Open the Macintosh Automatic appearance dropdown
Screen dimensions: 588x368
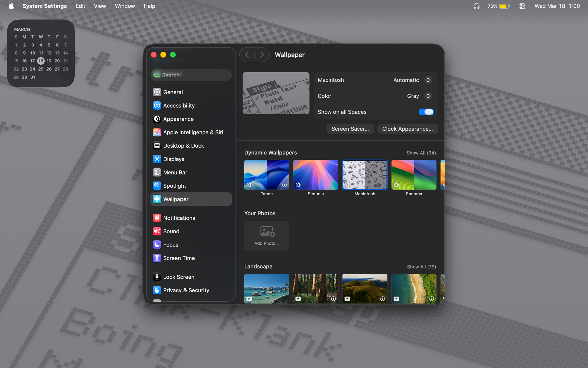point(428,80)
